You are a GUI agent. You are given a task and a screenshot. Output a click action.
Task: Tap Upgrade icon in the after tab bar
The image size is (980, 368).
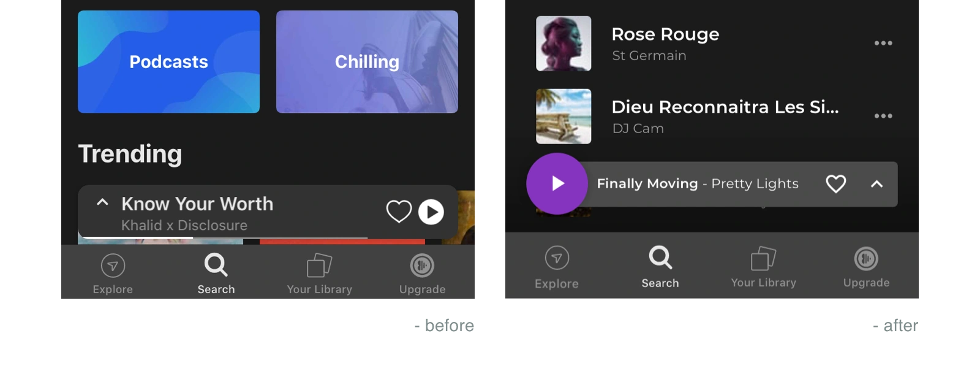pyautogui.click(x=866, y=259)
